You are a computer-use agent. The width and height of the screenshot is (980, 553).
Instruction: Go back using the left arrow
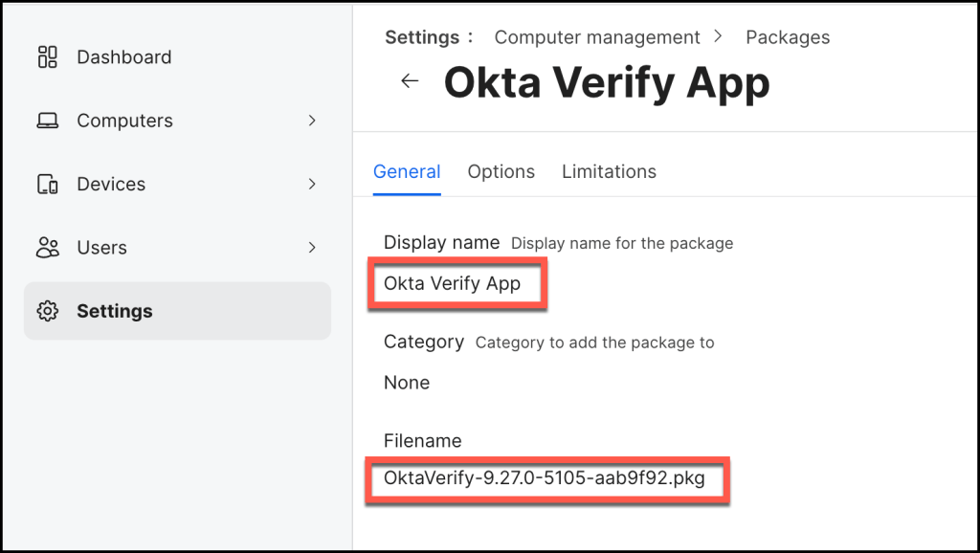click(410, 81)
